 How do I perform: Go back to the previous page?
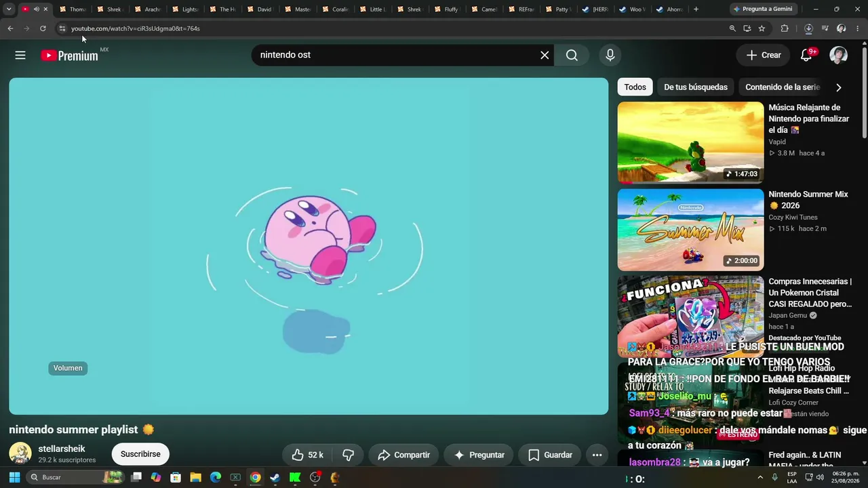pyautogui.click(x=10, y=28)
